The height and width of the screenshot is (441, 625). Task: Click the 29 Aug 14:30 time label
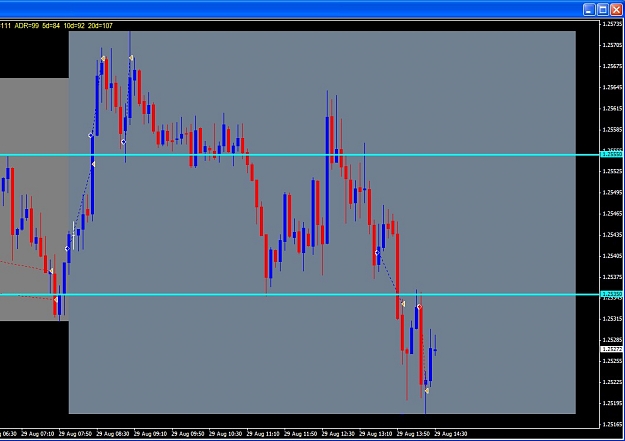click(x=450, y=434)
